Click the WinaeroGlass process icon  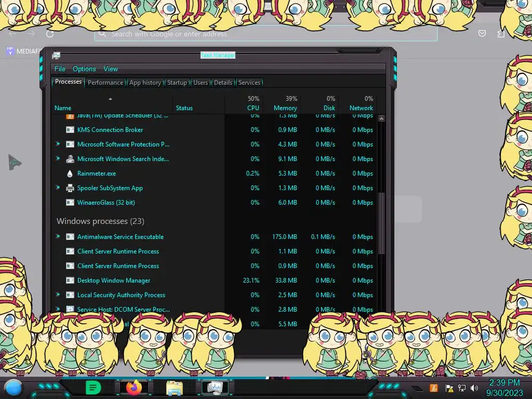pyautogui.click(x=70, y=203)
